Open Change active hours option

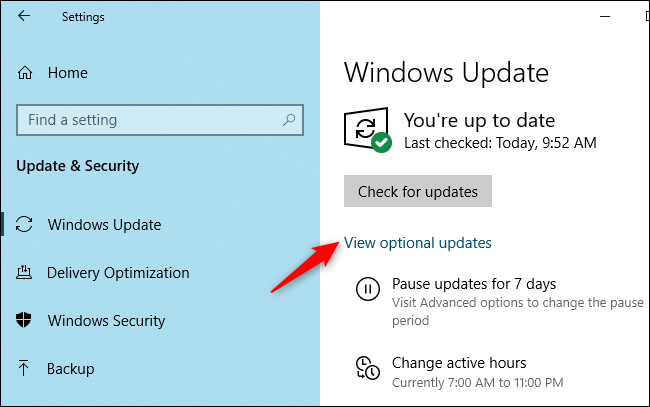pyautogui.click(x=459, y=362)
